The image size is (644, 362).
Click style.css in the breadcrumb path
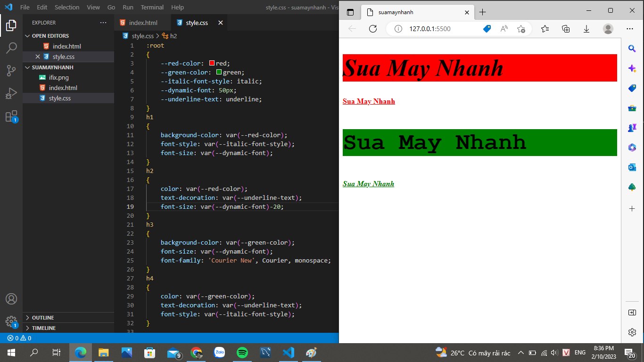click(x=142, y=36)
